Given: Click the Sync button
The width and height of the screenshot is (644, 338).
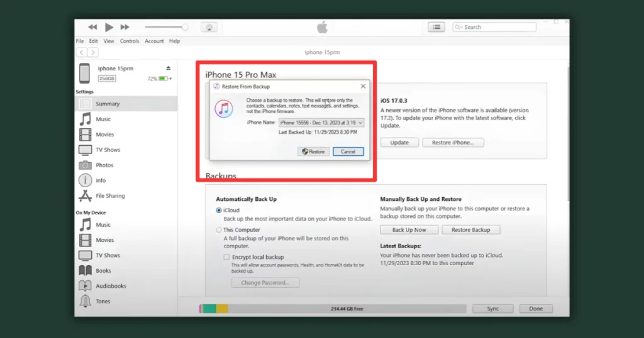Looking at the screenshot, I should 493,308.
